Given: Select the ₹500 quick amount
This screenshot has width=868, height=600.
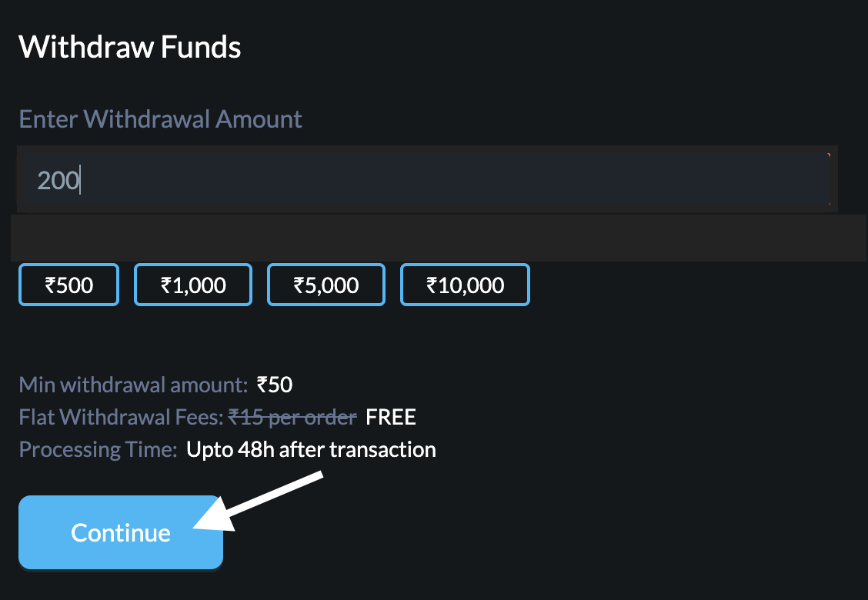Looking at the screenshot, I should (68, 285).
